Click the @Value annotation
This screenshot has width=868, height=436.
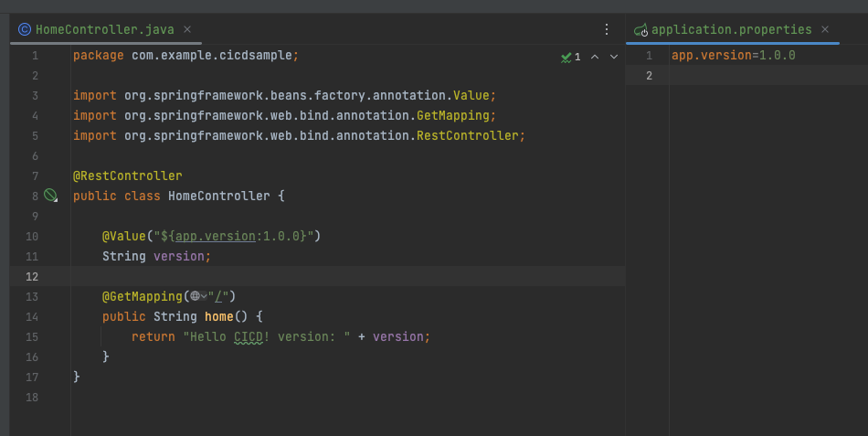tap(124, 236)
